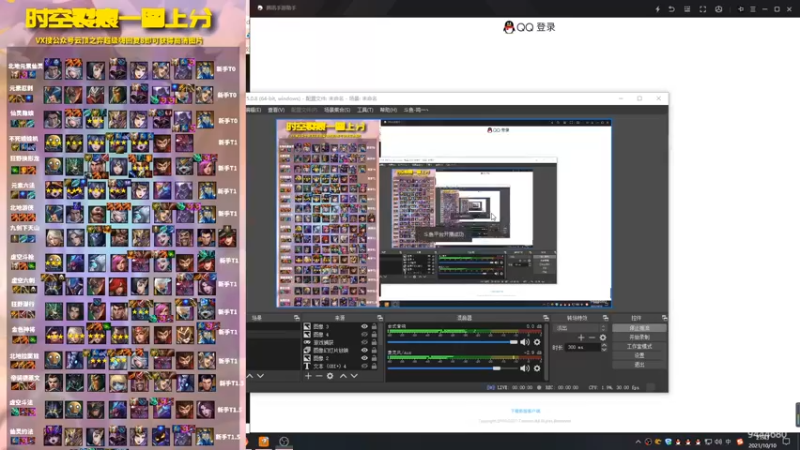Click the transition duration 300 ms field
The image size is (800, 450).
point(583,347)
